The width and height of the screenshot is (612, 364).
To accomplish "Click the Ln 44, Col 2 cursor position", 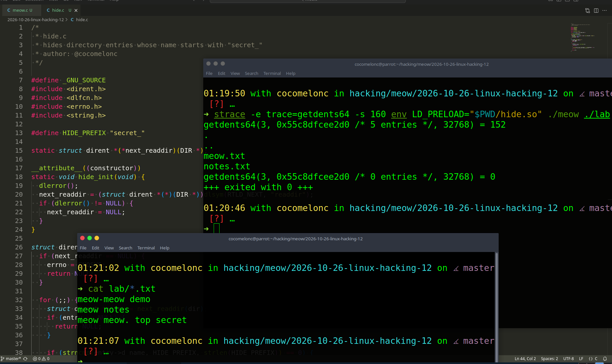I will pos(525,358).
